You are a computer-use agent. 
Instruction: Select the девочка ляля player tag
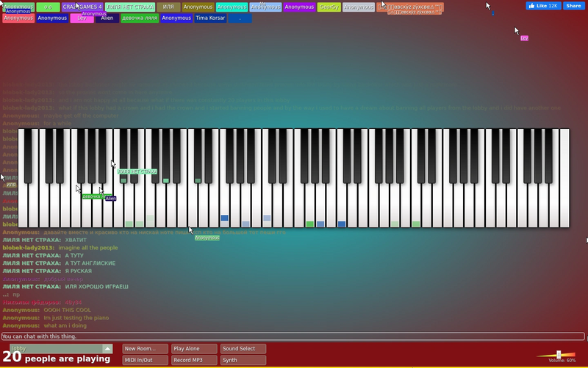(x=140, y=18)
